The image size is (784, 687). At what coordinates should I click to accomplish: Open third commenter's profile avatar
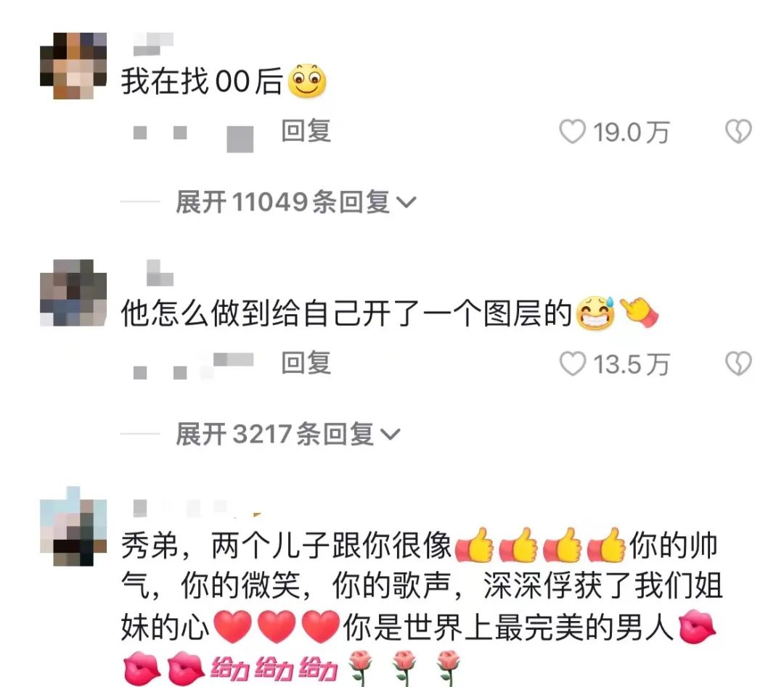click(x=73, y=526)
